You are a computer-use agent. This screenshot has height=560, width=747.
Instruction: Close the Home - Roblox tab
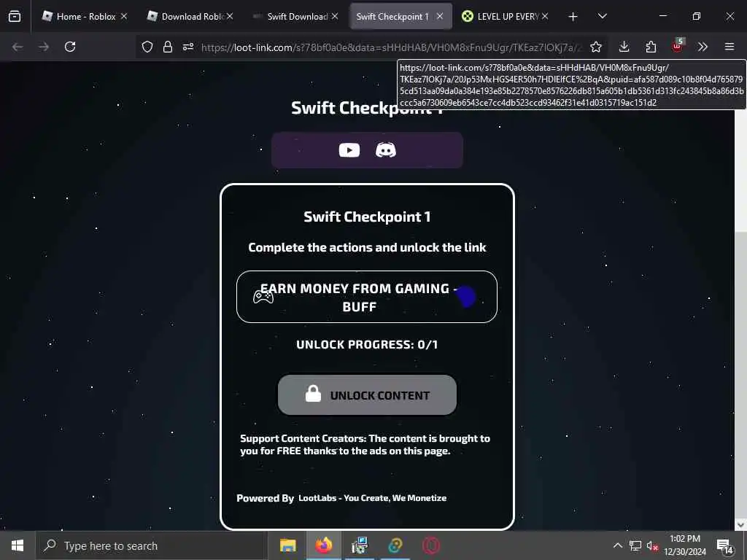pyautogui.click(x=124, y=16)
